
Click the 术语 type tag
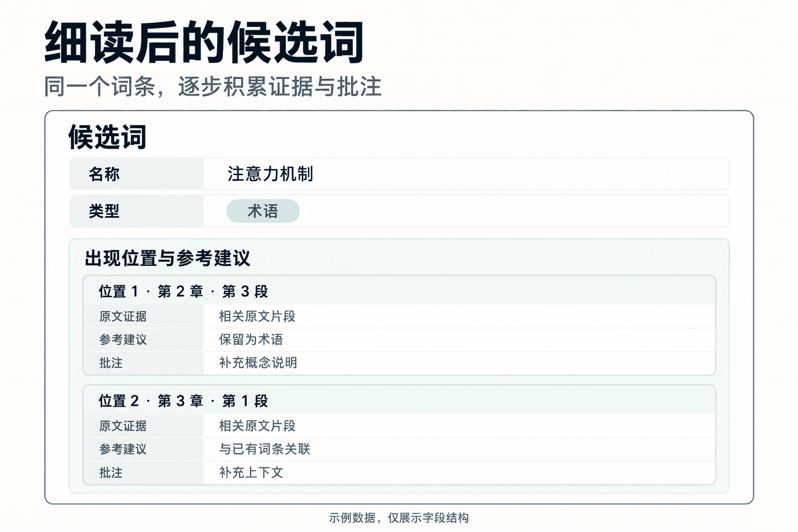[x=263, y=211]
